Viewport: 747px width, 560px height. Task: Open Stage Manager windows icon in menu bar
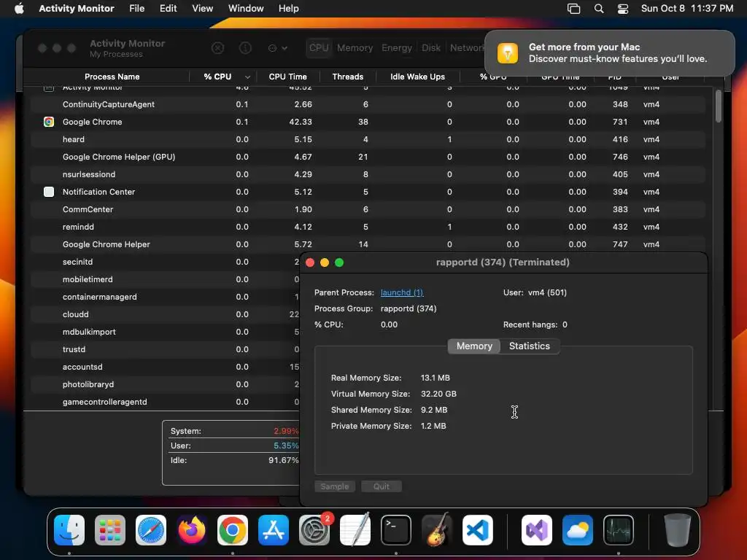coord(573,8)
